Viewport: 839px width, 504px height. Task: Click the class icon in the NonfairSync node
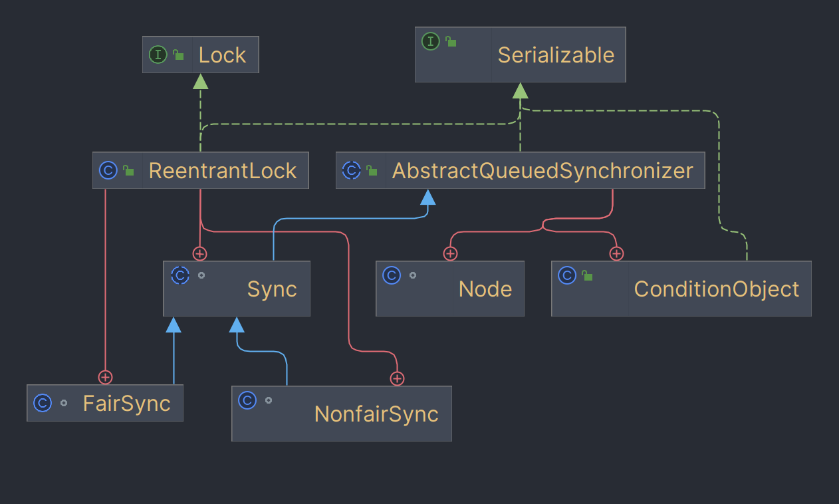tap(247, 400)
